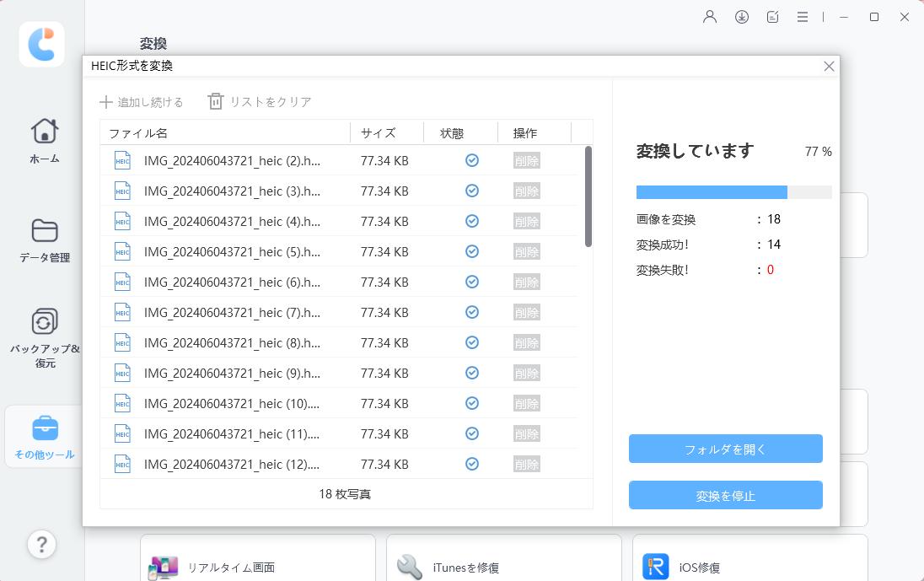Select the その他ツール sidebar item

click(43, 436)
